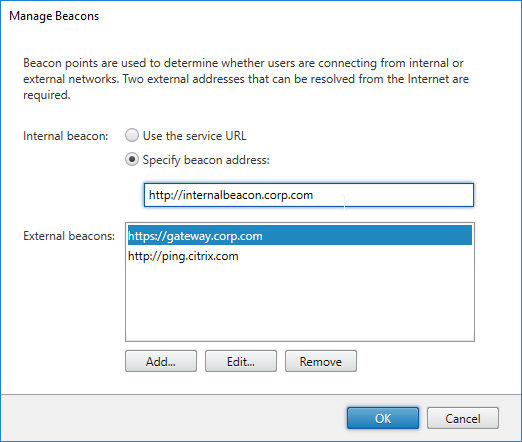
Task: Click the Specify beacon address label text
Action: (206, 160)
